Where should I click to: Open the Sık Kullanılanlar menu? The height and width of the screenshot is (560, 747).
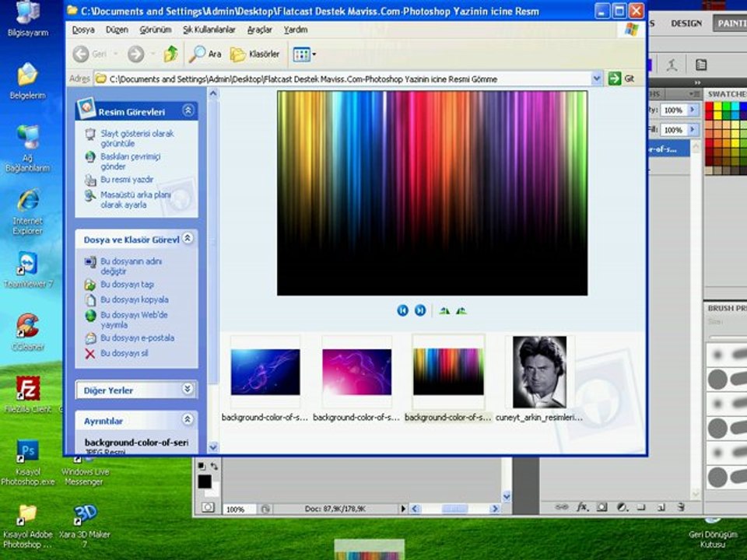tap(209, 30)
